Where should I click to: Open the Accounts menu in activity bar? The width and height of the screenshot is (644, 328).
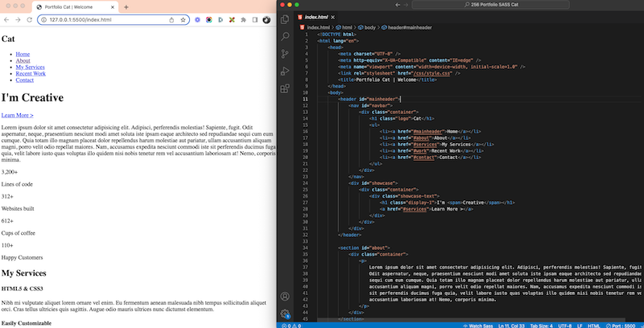[285, 296]
